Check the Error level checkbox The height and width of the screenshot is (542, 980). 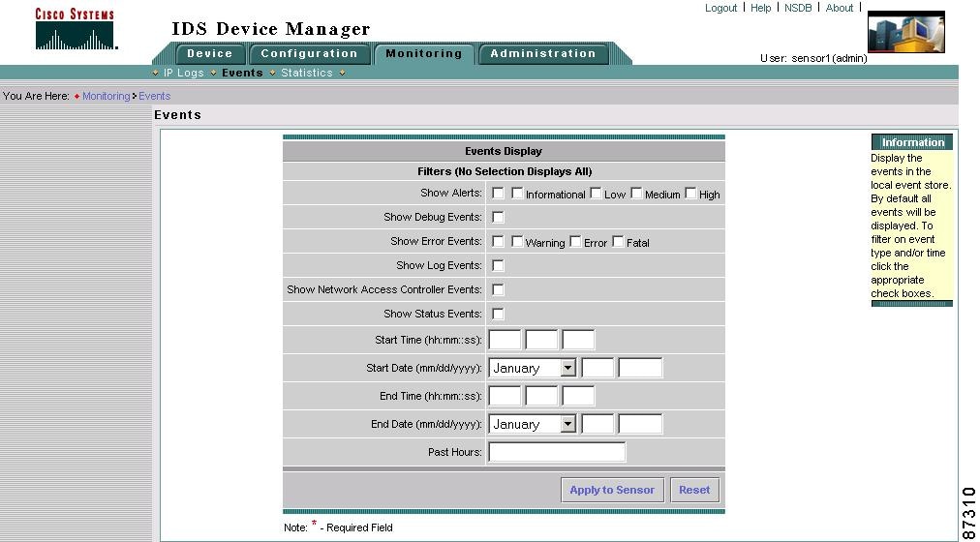coord(575,241)
